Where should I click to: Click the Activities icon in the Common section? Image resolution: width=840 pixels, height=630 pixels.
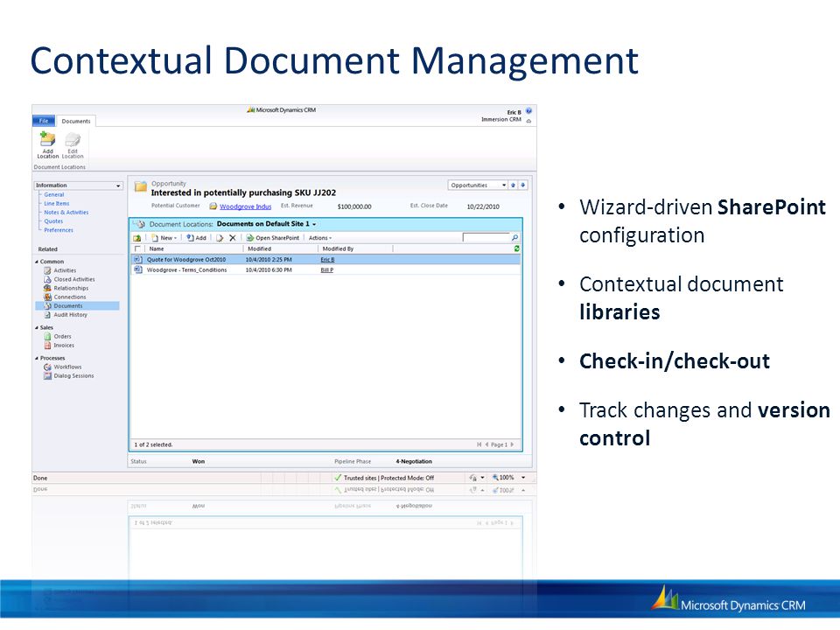[47, 270]
